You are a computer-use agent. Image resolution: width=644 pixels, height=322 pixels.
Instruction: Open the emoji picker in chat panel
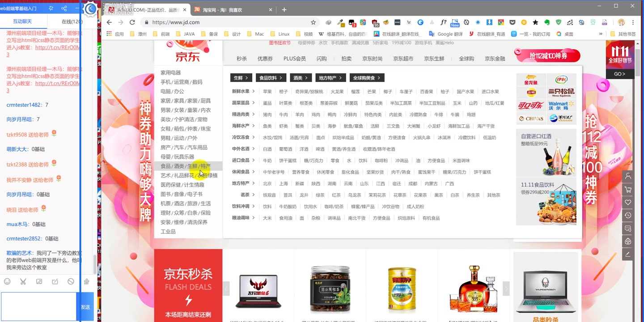click(x=7, y=281)
